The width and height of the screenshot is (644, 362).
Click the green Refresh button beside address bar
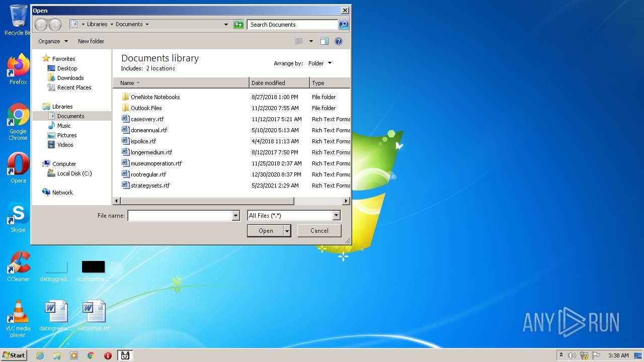pos(239,24)
